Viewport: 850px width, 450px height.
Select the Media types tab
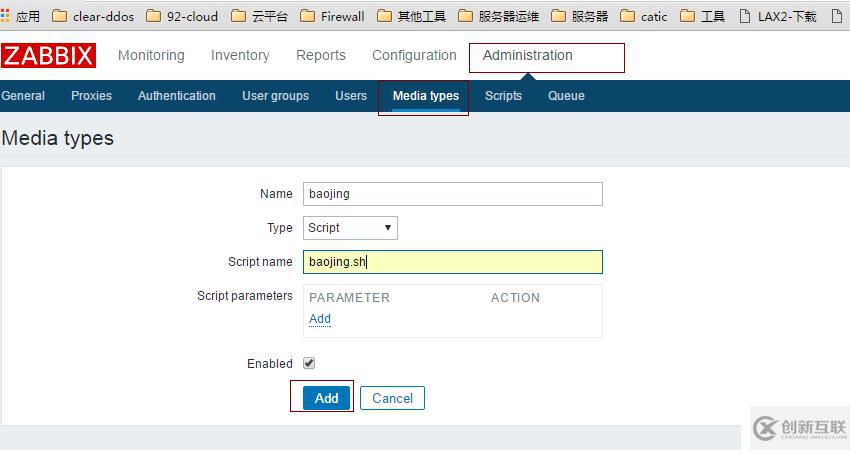[426, 96]
